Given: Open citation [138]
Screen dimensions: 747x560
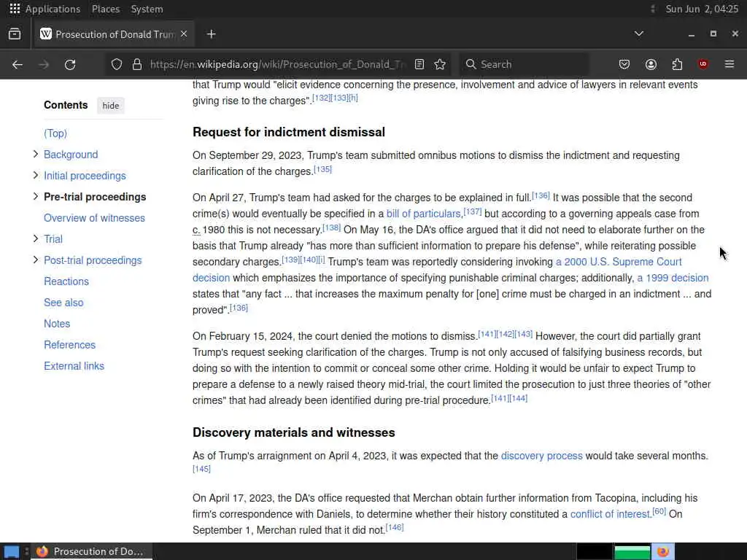Looking at the screenshot, I should pos(332,227).
